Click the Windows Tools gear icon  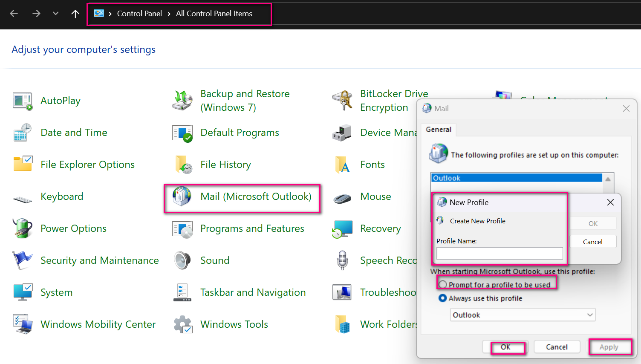tap(182, 324)
